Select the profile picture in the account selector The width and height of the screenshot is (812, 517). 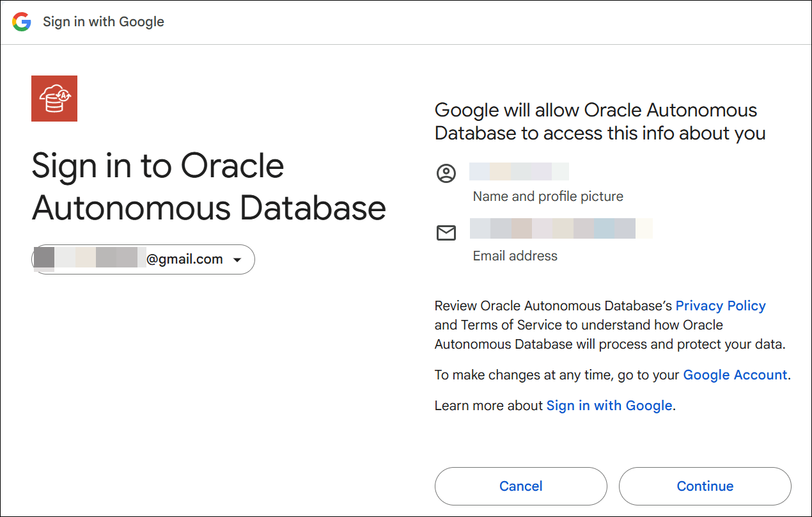(x=43, y=259)
